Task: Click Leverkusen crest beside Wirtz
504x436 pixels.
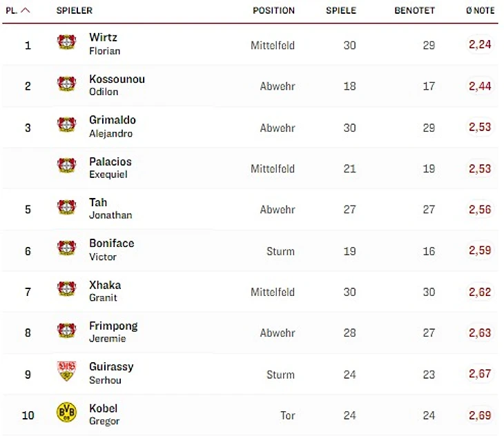Action: (x=66, y=42)
